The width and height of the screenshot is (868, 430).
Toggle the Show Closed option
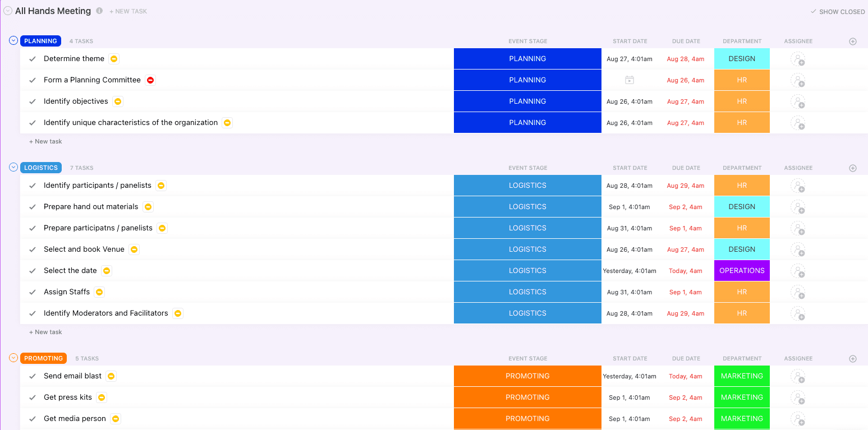click(837, 12)
